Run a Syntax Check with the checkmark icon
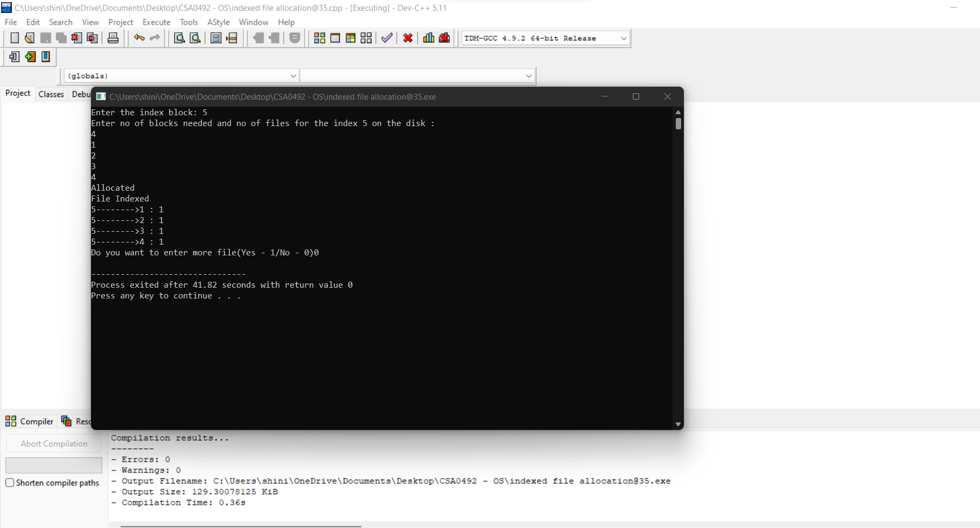Screen dimensions: 980x528 (x=386, y=38)
